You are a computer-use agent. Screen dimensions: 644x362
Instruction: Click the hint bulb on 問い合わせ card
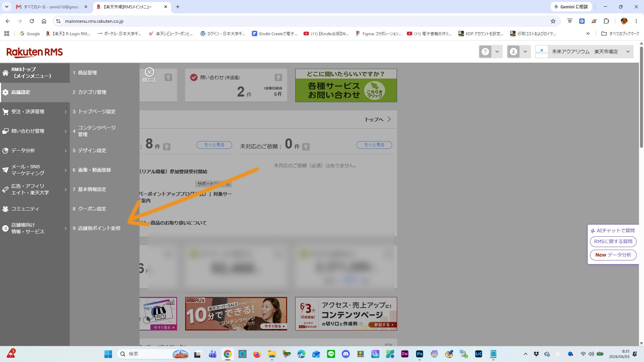pos(278,77)
